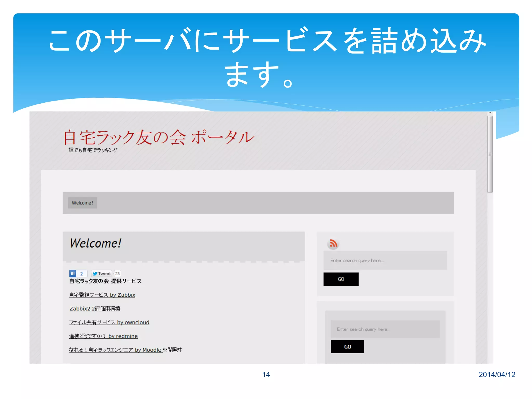Click the ※開発中 note text
This screenshot has height=399, width=532.
(x=173, y=350)
